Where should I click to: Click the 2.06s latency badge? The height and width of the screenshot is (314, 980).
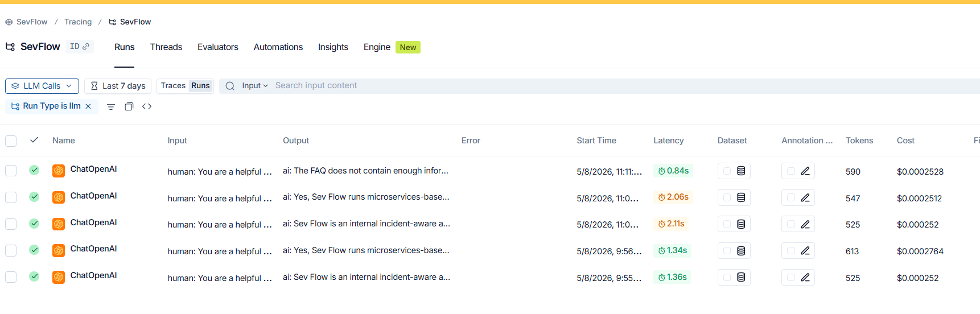click(673, 197)
